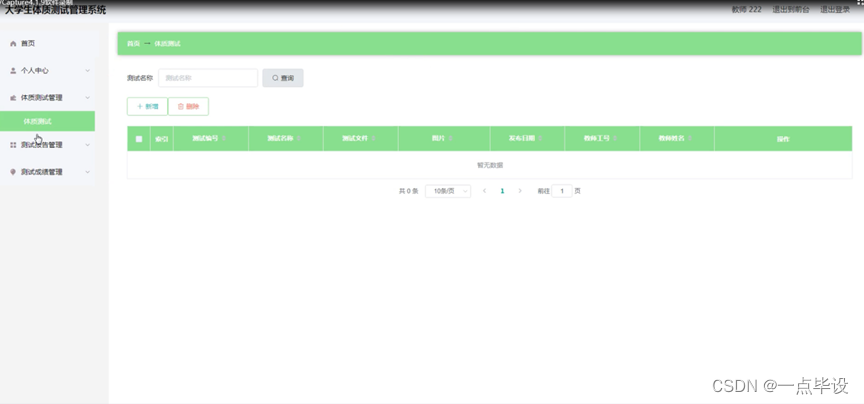
Task: Open the 10条/页 page size dropdown
Action: tap(448, 191)
